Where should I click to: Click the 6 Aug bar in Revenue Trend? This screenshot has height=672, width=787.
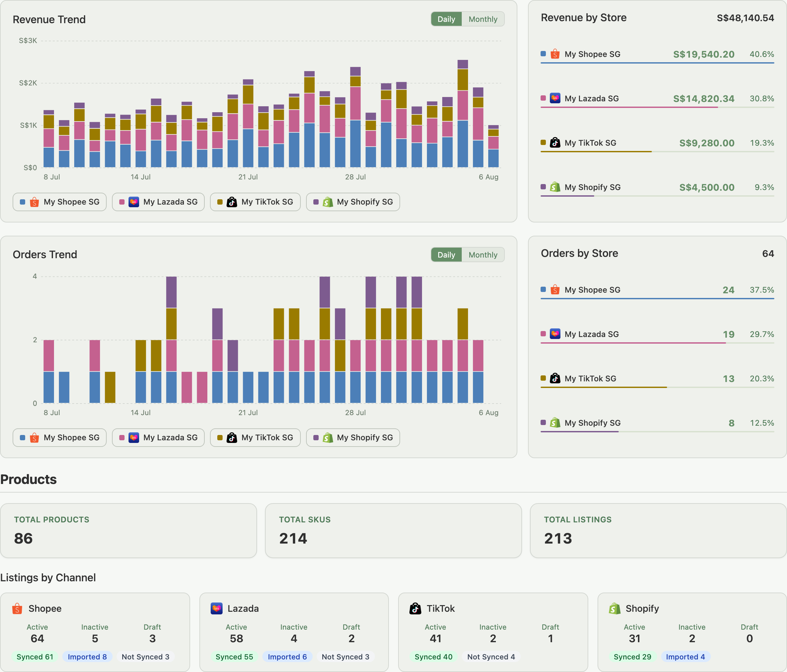click(x=494, y=146)
